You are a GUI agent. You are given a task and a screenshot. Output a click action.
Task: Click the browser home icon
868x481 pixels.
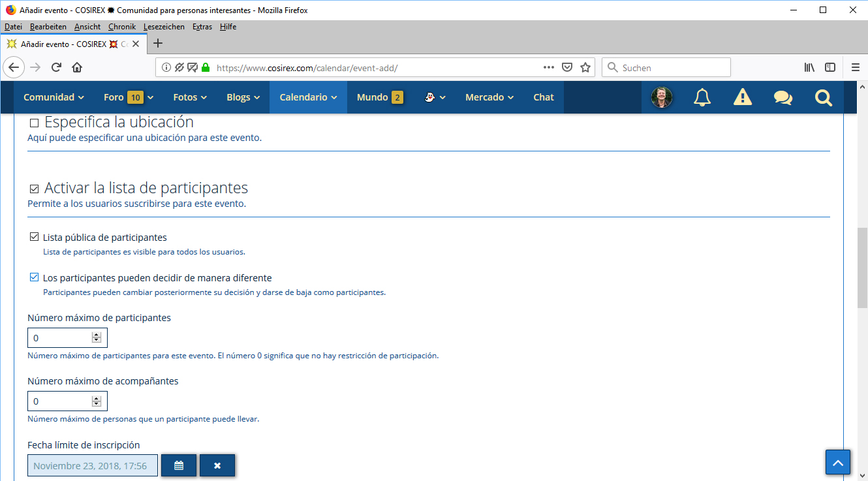pyautogui.click(x=77, y=67)
